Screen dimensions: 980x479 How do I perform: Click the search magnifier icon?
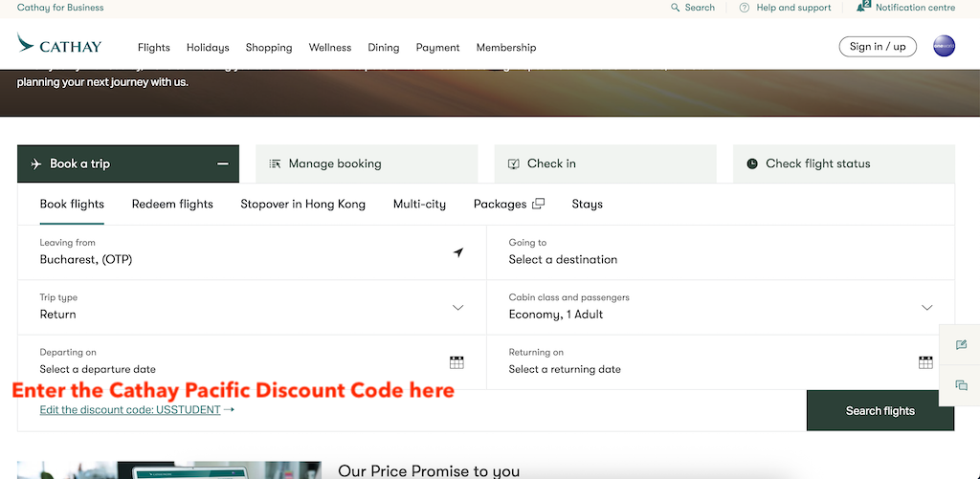click(x=675, y=8)
